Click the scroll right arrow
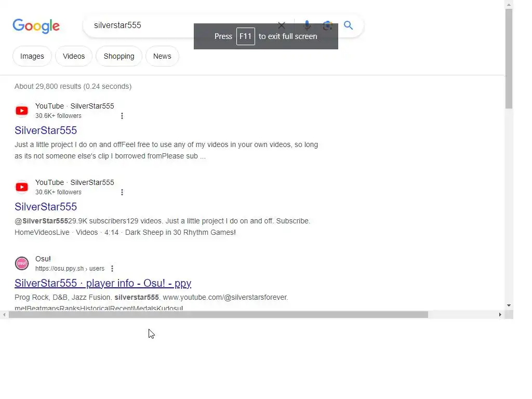532x399 pixels. [500, 315]
